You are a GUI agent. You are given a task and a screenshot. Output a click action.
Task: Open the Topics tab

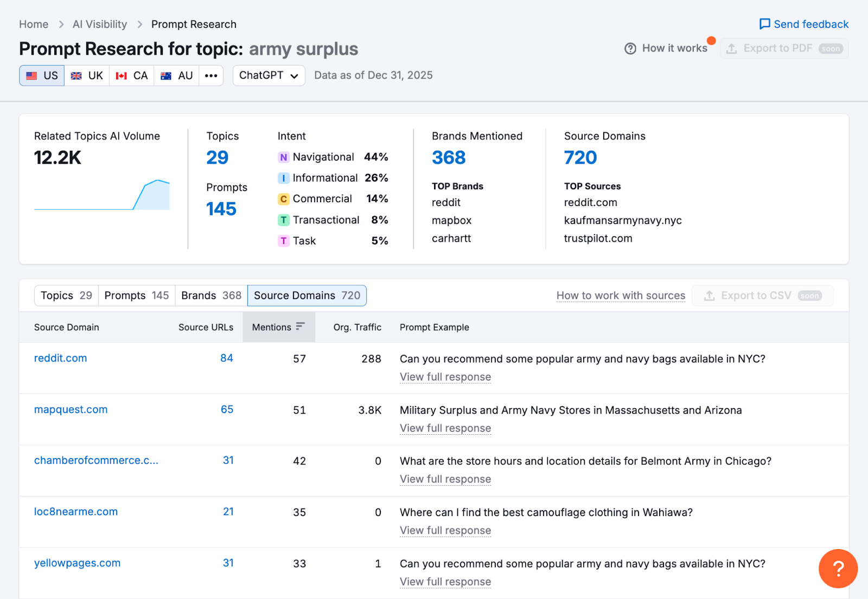click(66, 296)
